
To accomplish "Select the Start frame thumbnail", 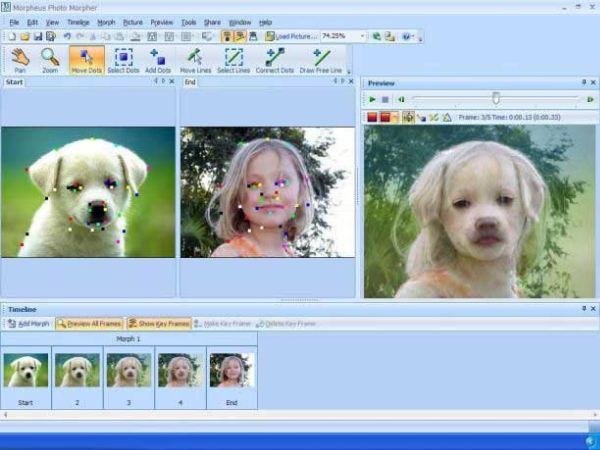I will 26,370.
